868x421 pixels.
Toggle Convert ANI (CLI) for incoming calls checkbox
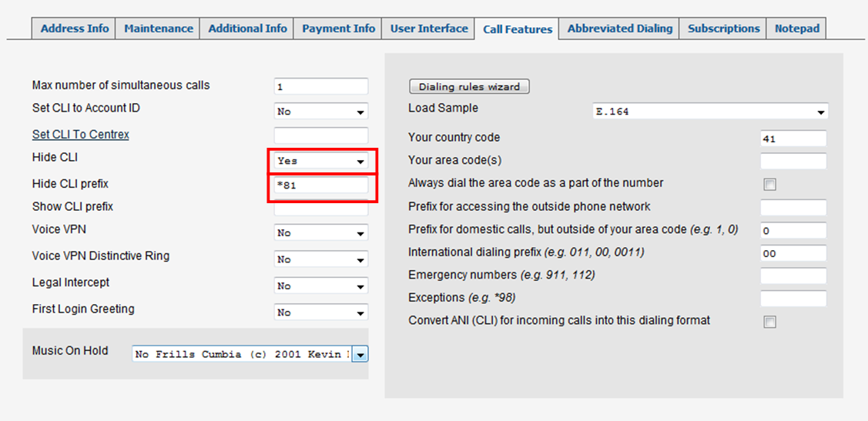[x=769, y=322]
